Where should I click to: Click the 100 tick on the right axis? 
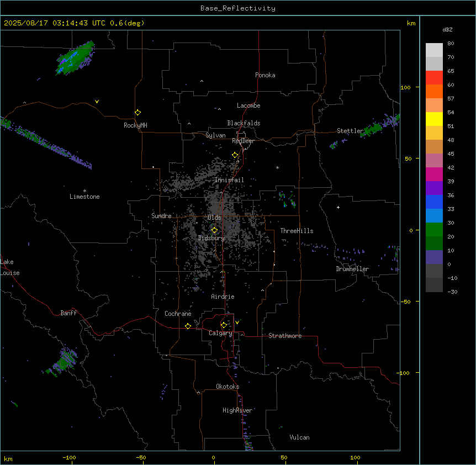click(x=405, y=87)
